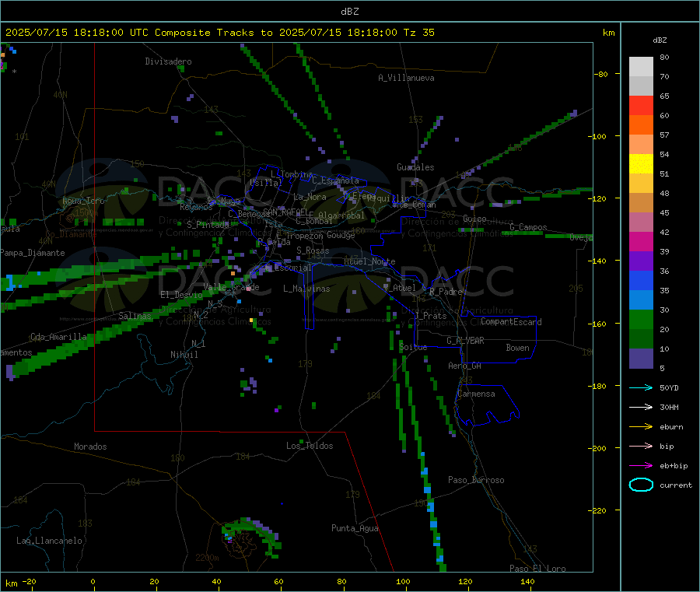The width and height of the screenshot is (700, 592).
Task: Click the purple 5 dBZ legend swatch
Action: pos(641,359)
